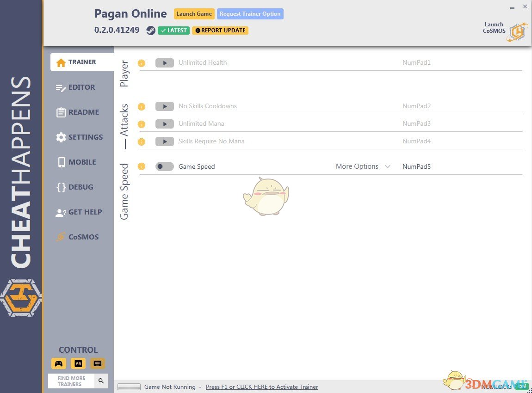Select gamepad control mode under CONTROL
Screen dimensions: 532x393
pos(58,363)
